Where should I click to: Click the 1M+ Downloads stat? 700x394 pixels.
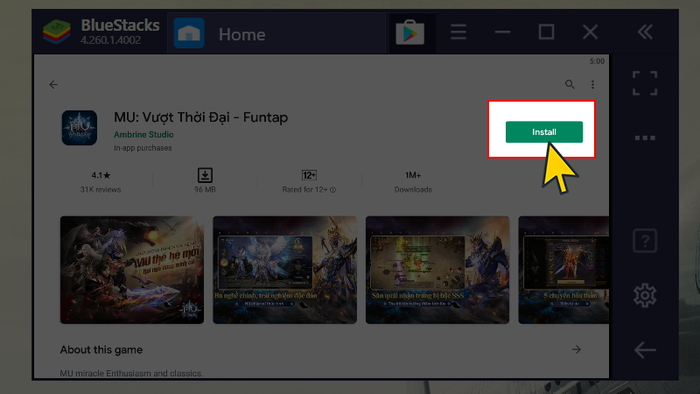pos(413,182)
